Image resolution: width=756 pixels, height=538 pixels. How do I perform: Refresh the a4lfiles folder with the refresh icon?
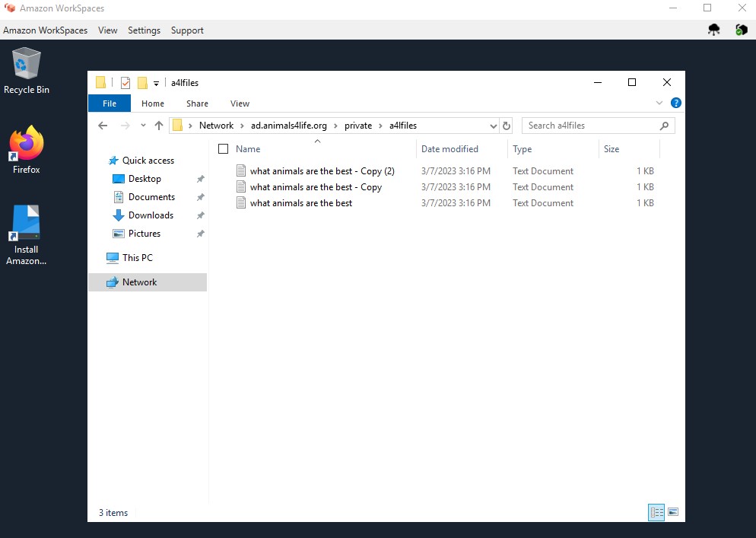(507, 125)
